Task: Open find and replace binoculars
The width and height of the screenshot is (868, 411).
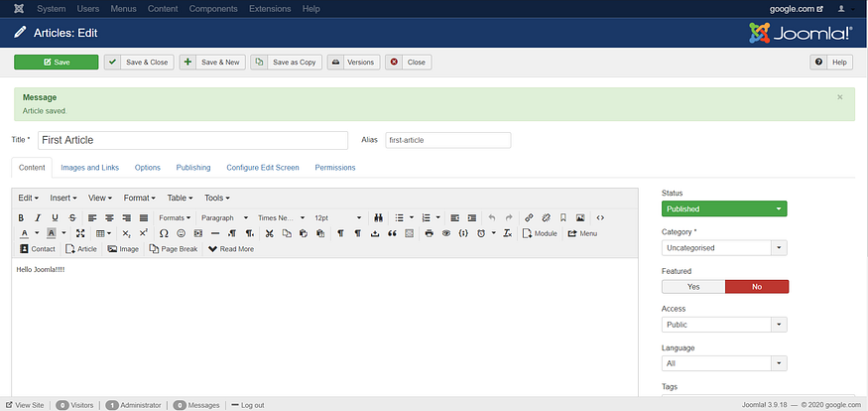Action: click(379, 217)
